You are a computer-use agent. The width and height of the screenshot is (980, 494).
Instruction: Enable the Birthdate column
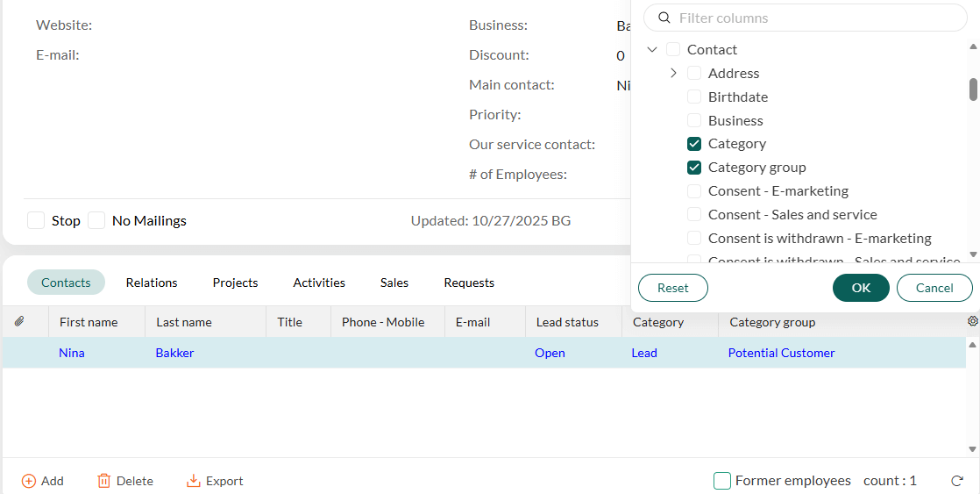[693, 97]
